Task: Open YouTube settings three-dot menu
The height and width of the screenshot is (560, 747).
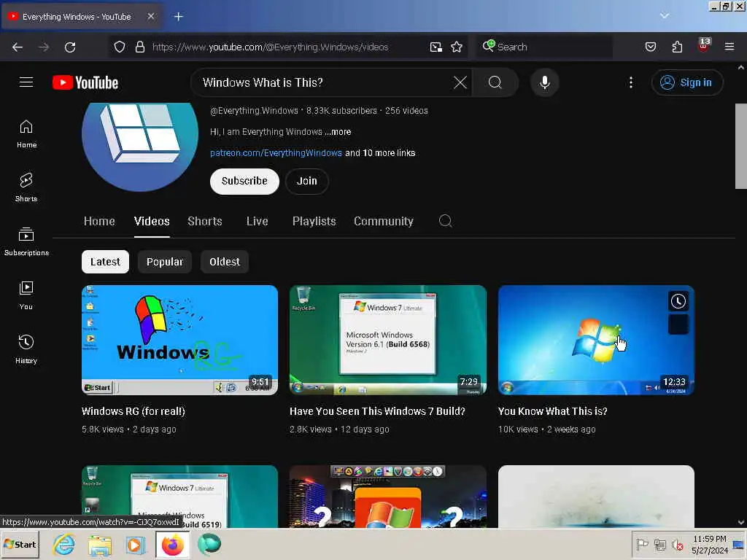Action: coord(631,82)
